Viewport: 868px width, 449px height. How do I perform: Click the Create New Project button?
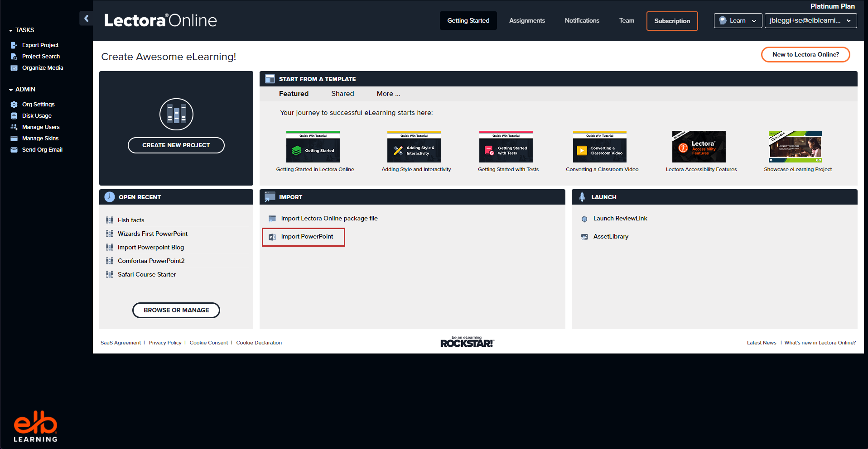click(x=176, y=145)
